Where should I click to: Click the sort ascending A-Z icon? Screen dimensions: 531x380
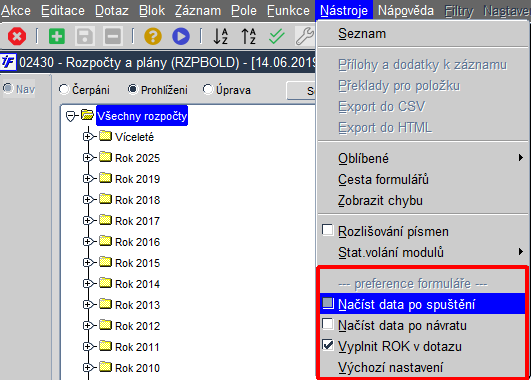click(x=249, y=36)
